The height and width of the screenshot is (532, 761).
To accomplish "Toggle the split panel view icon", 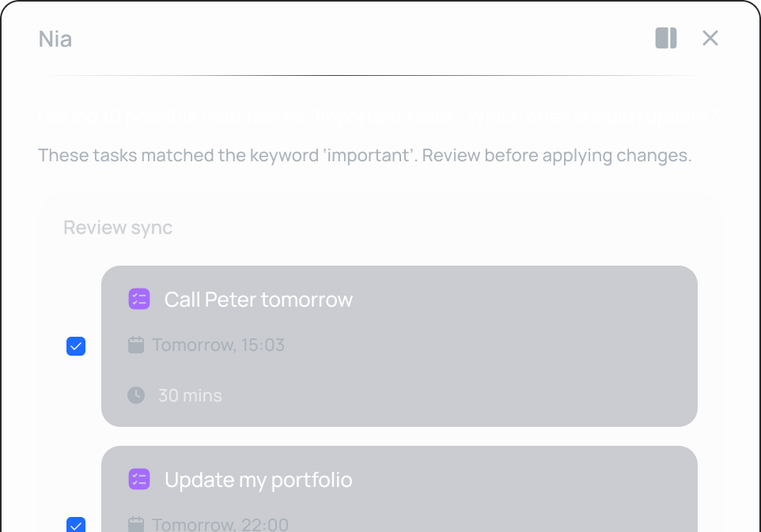I will 666,38.
